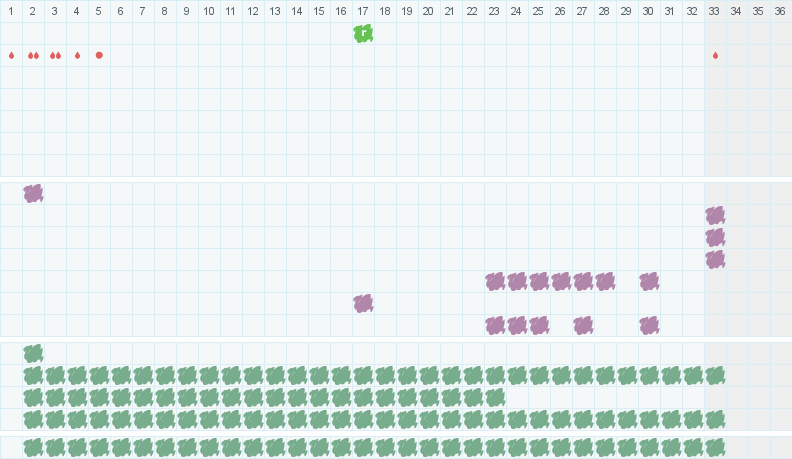Select the bottom strip green marker under day 33
This screenshot has width=792, height=459.
715,446
